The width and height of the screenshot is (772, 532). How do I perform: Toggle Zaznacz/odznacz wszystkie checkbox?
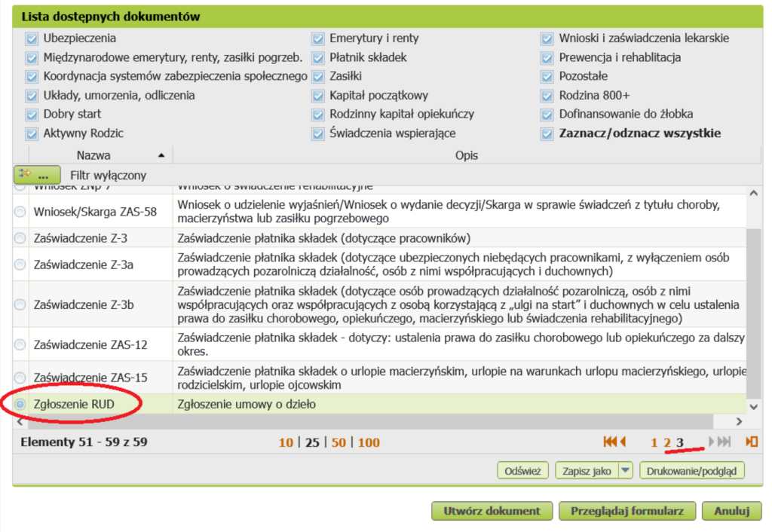[x=547, y=134]
